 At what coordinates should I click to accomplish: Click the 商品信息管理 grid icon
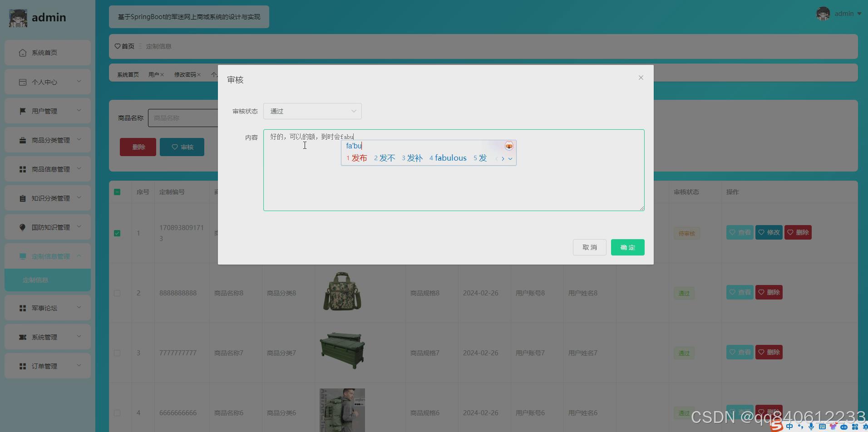[23, 169]
